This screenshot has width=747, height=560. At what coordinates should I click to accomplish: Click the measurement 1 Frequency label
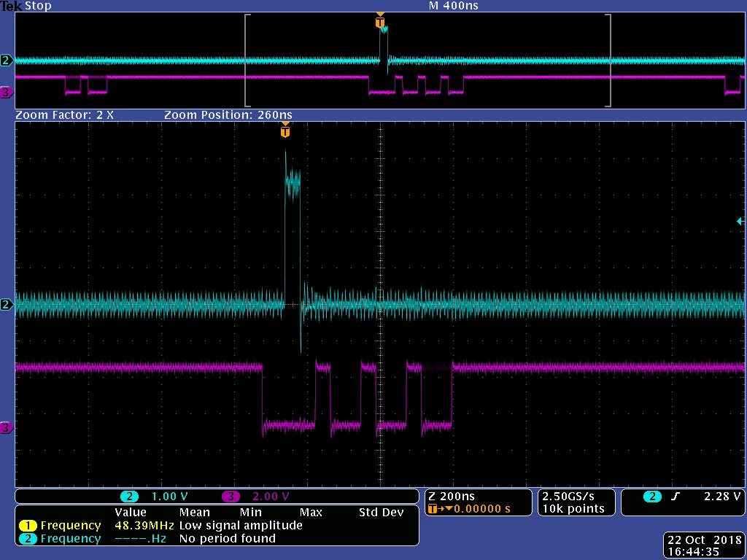click(x=71, y=525)
